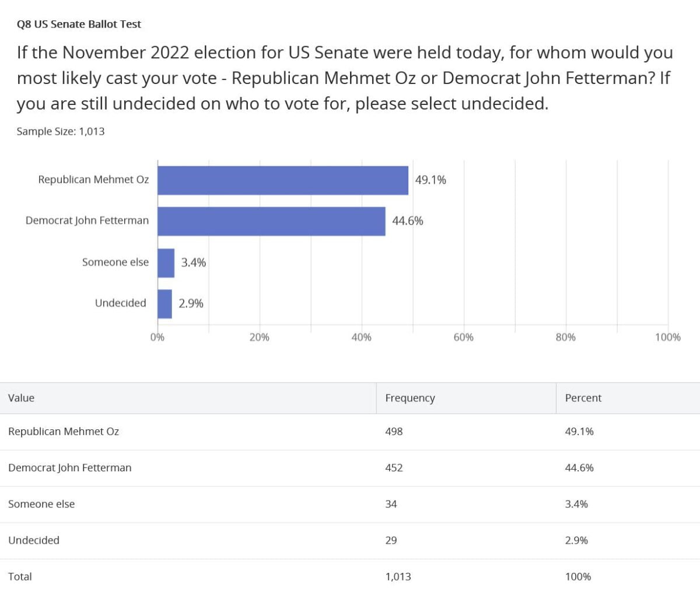The width and height of the screenshot is (700, 595).
Task: Click the Value column header
Action: click(x=22, y=398)
